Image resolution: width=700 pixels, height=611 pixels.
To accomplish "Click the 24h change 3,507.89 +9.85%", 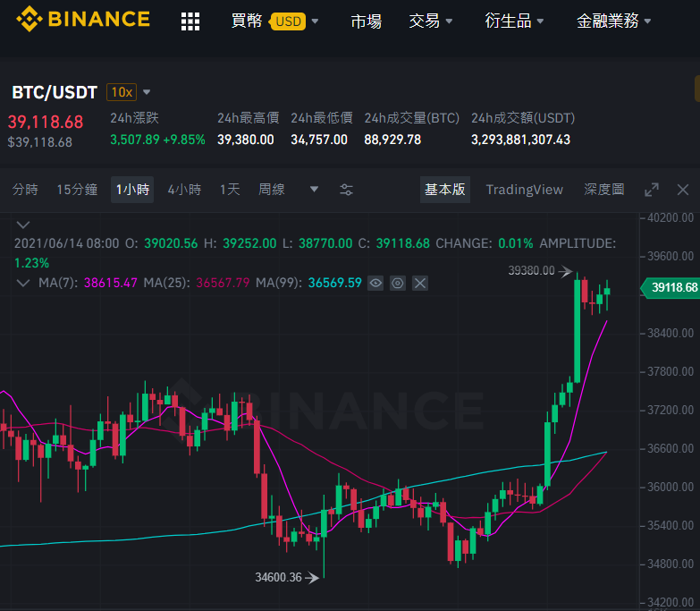I will tap(157, 140).
